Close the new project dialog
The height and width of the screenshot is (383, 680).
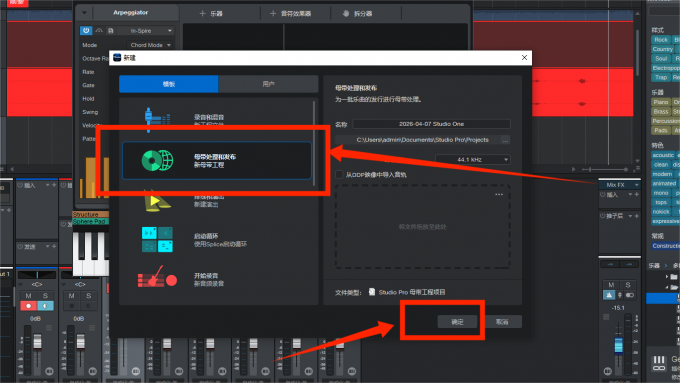(524, 58)
